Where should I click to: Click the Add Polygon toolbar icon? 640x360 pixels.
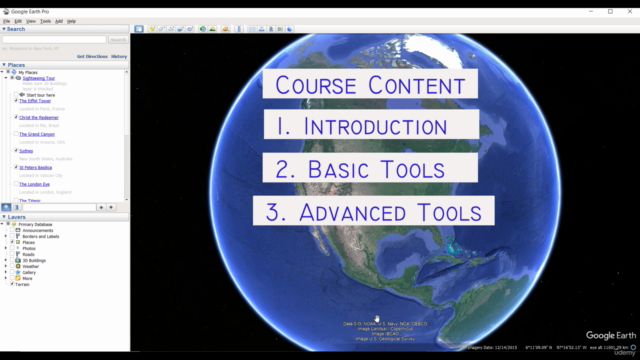point(161,29)
